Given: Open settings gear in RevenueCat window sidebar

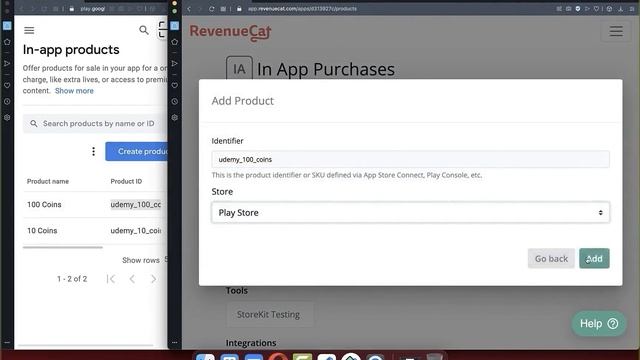Looking at the screenshot, I should pyautogui.click(x=174, y=118).
